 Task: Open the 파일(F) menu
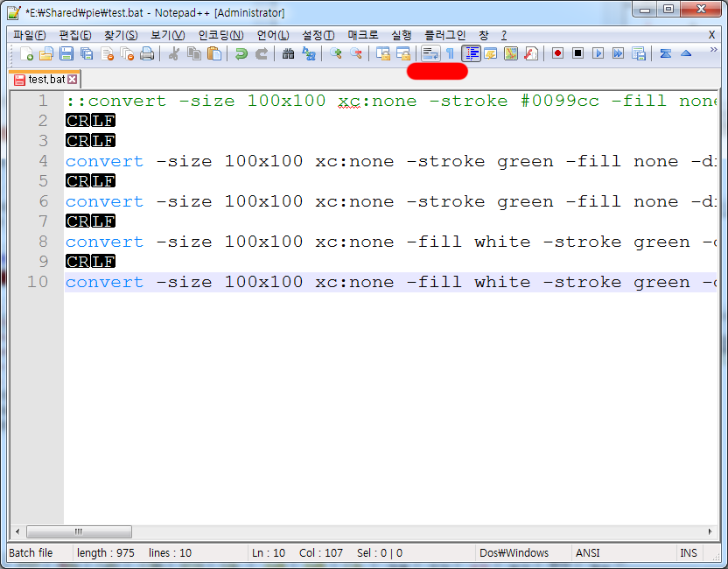coord(29,35)
